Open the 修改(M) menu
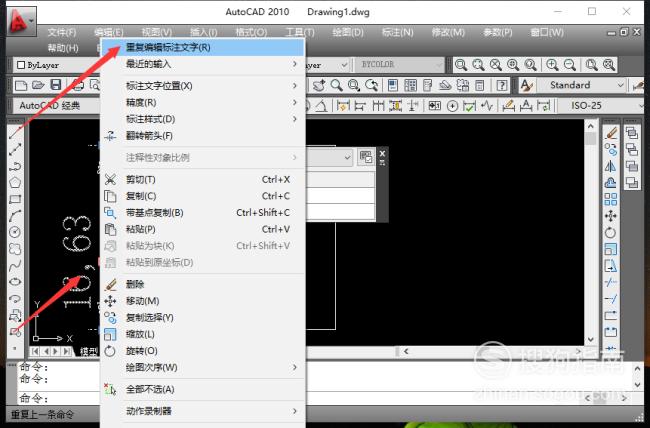The width and height of the screenshot is (650, 428). point(448,32)
